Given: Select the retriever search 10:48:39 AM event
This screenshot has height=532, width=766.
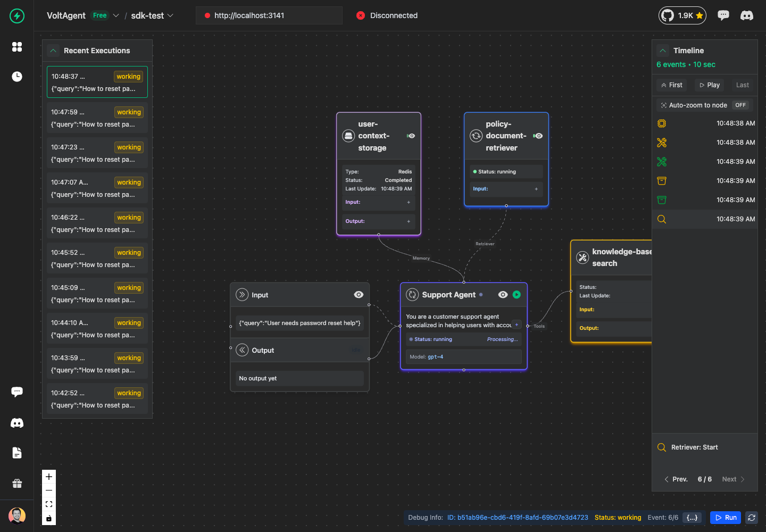Looking at the screenshot, I should pyautogui.click(x=705, y=219).
